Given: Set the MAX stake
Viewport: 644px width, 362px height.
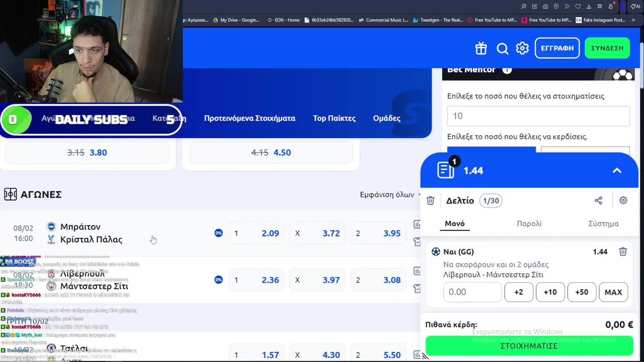Looking at the screenshot, I should [613, 292].
